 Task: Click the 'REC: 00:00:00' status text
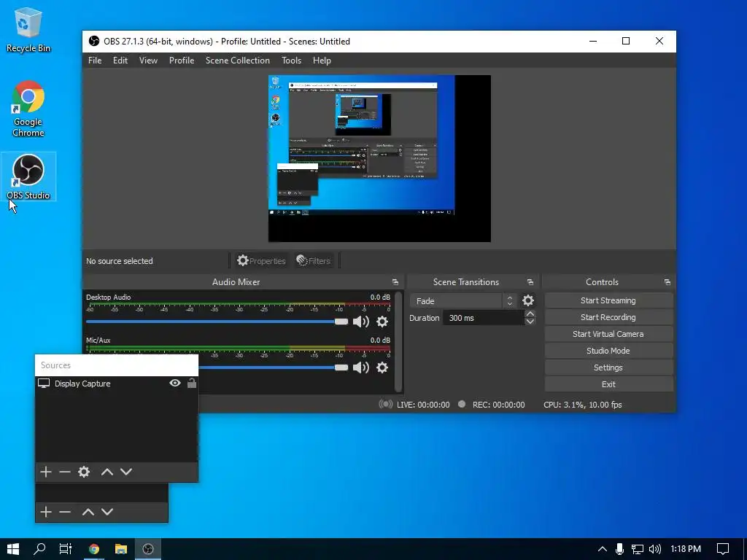498,405
